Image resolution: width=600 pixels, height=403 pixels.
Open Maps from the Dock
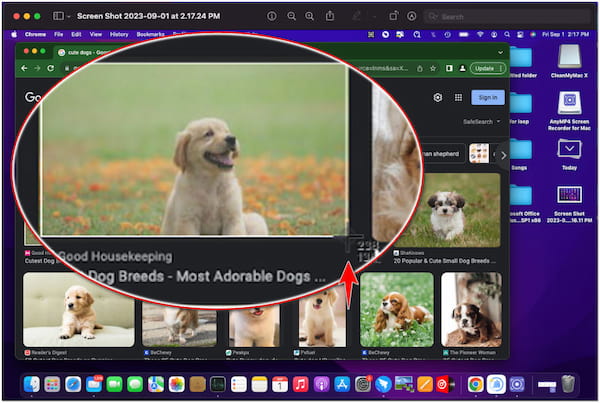[156, 384]
